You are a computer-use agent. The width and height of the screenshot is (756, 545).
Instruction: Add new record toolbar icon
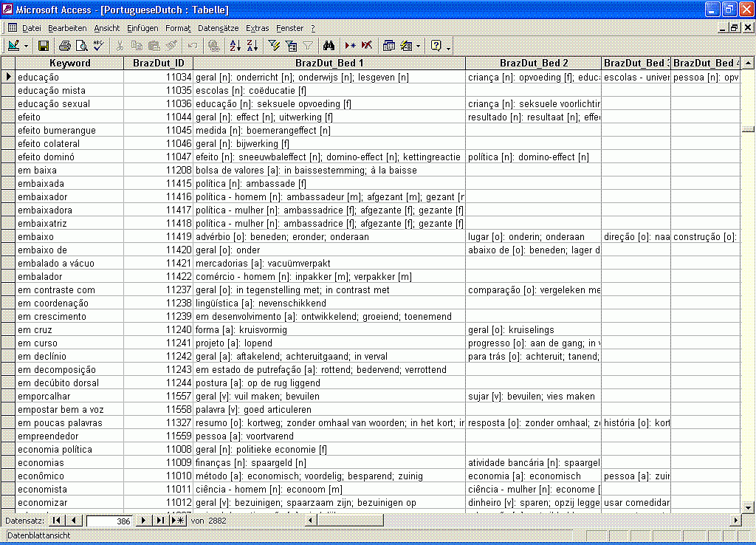350,46
